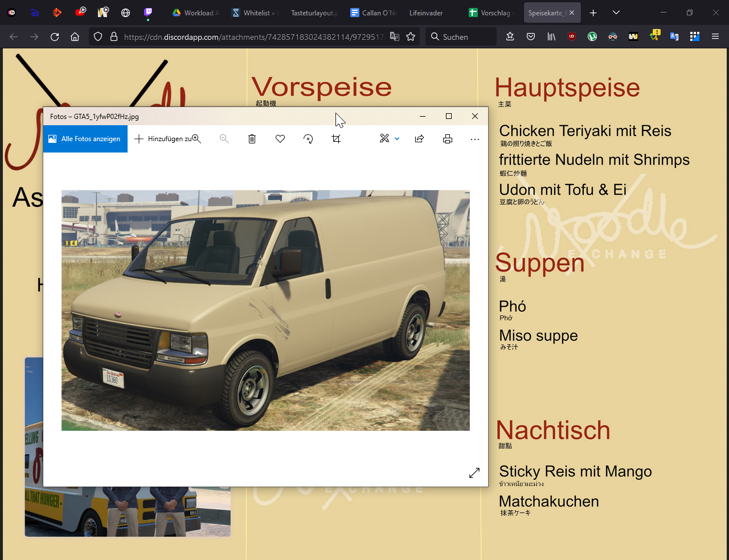The width and height of the screenshot is (729, 560).
Task: Click the 'Hauptspeise' heading
Action: point(567,88)
